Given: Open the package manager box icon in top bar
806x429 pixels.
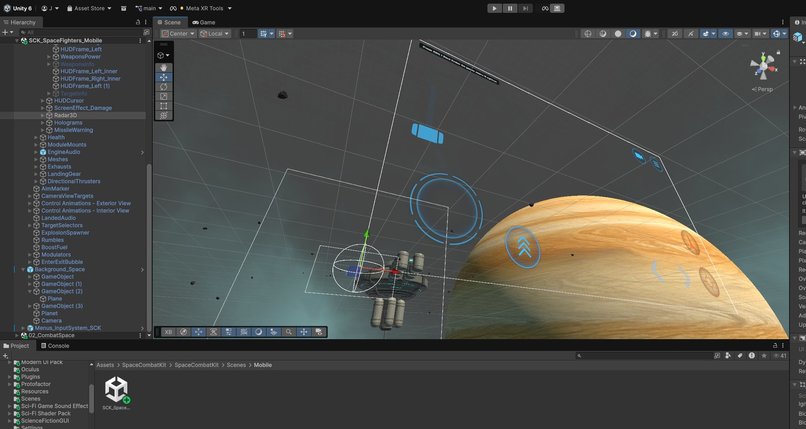Looking at the screenshot, I should coord(124,8).
